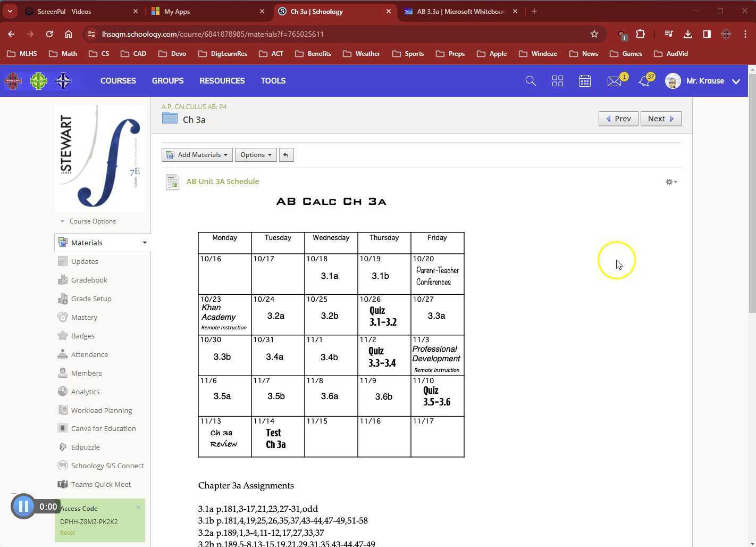756x547 pixels.
Task: Open the Options dropdown
Action: [255, 154]
